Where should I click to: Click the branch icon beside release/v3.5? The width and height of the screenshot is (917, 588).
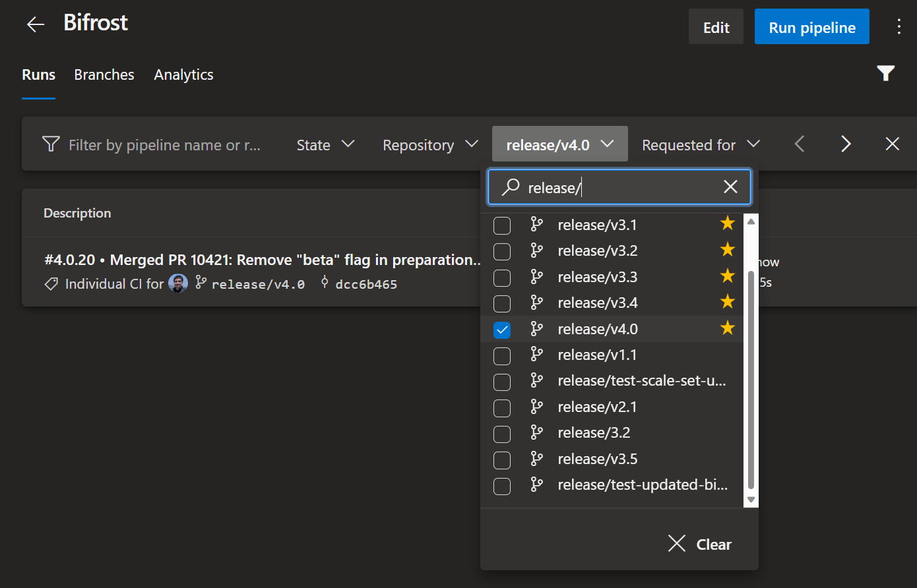[x=537, y=459]
